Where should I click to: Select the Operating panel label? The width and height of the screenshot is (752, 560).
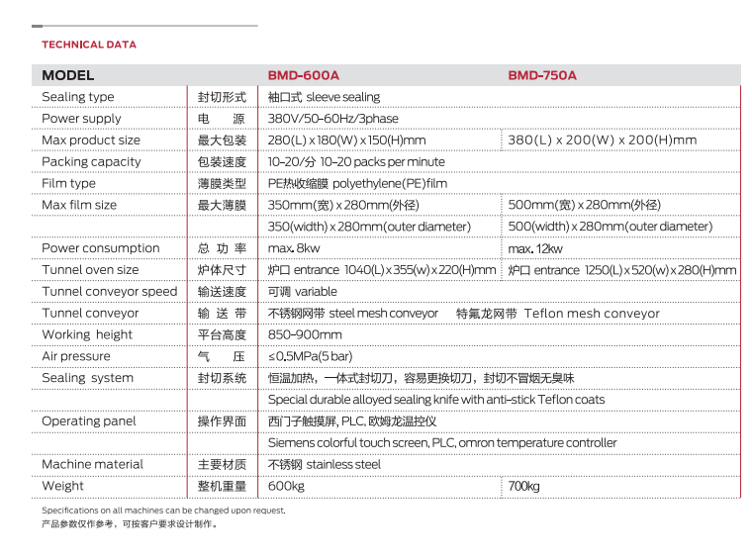[x=89, y=420]
